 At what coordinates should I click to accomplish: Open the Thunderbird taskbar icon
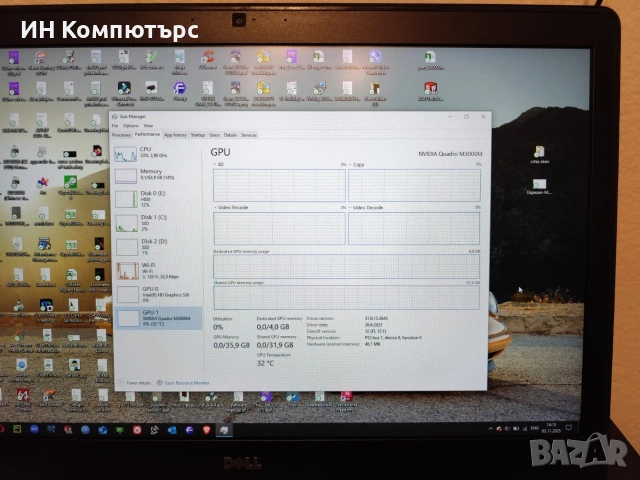pos(102,430)
